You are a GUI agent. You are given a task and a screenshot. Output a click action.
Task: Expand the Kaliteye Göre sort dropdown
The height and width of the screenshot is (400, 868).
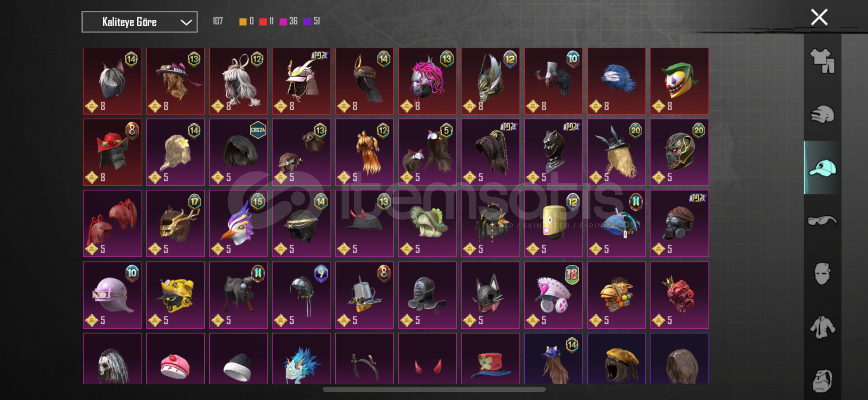139,22
